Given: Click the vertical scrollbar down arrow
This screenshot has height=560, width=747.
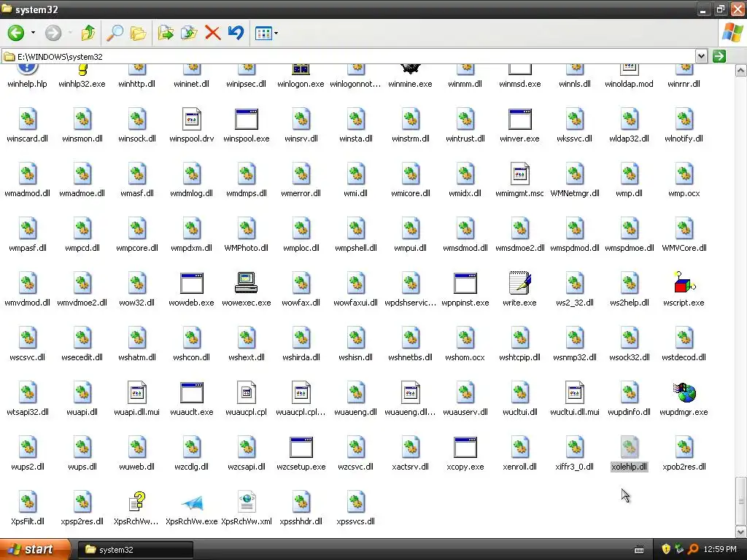Looking at the screenshot, I should coord(740,532).
